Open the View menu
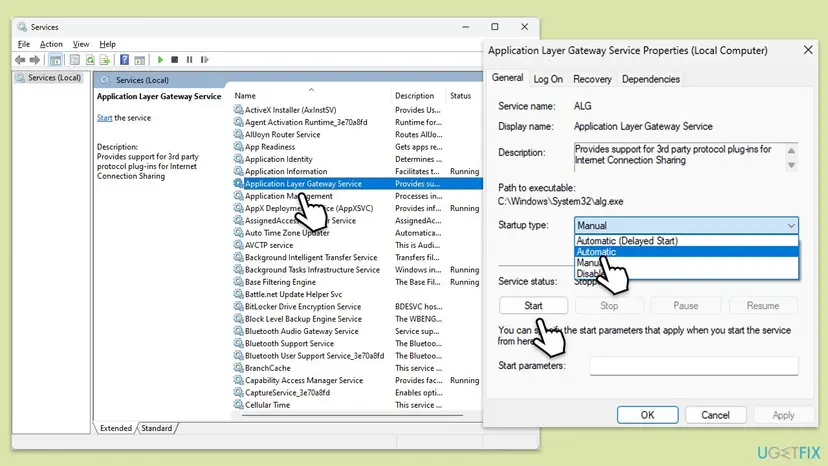 [x=81, y=44]
